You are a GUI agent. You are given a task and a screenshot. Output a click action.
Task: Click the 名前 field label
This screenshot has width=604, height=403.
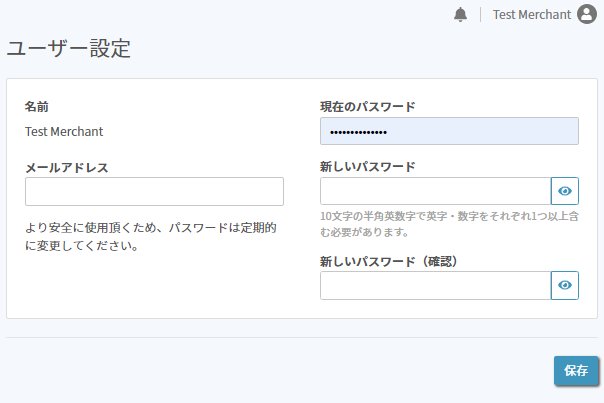[x=37, y=107]
